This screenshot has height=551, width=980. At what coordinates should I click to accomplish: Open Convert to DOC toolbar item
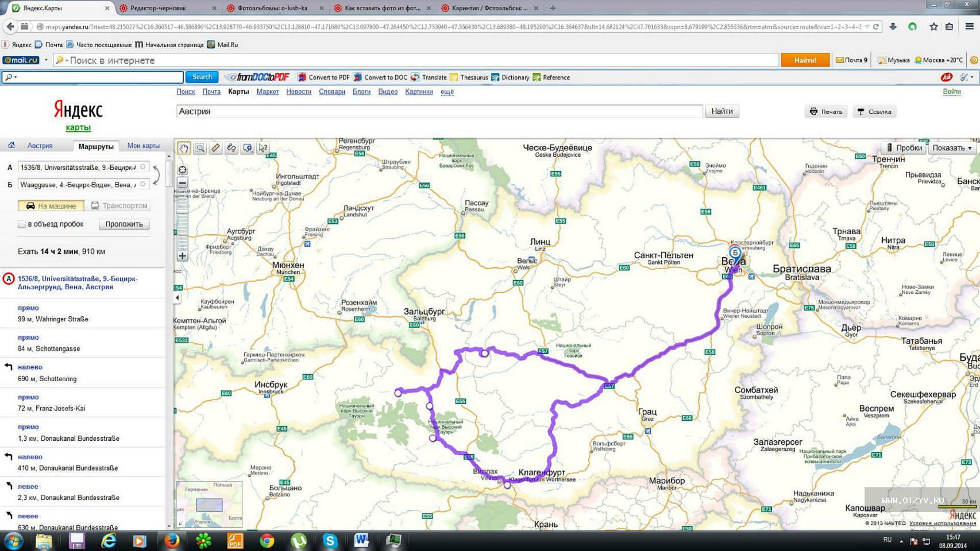[380, 77]
